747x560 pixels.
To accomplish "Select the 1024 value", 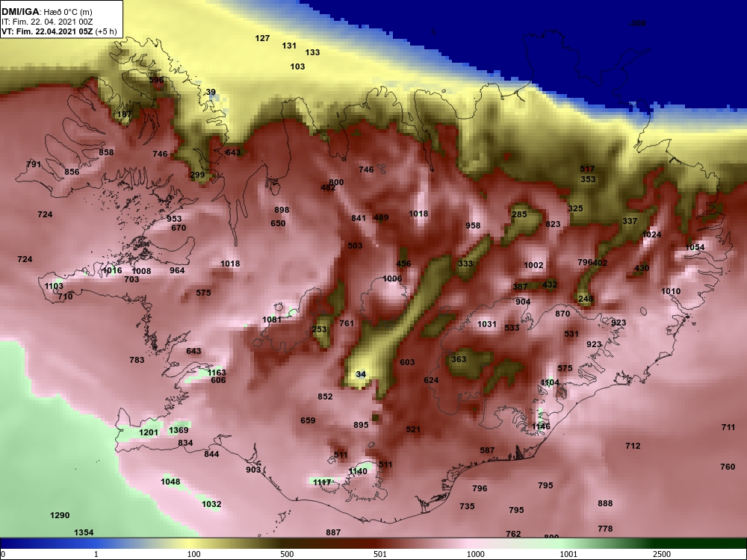I will 651,234.
